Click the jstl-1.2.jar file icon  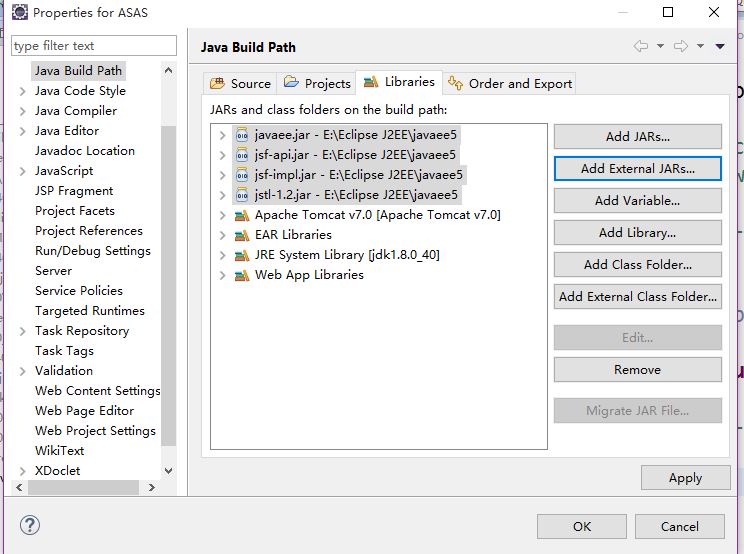pos(242,195)
